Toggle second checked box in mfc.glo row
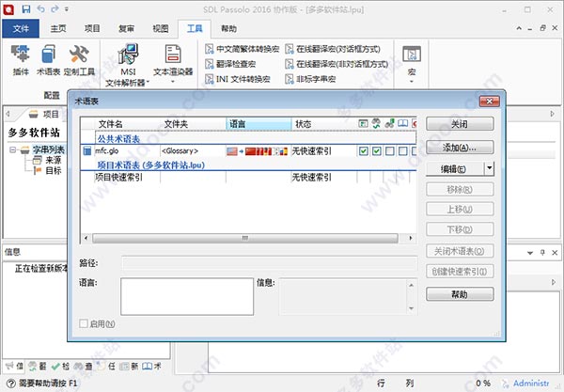The height and width of the screenshot is (392, 564). click(x=377, y=151)
